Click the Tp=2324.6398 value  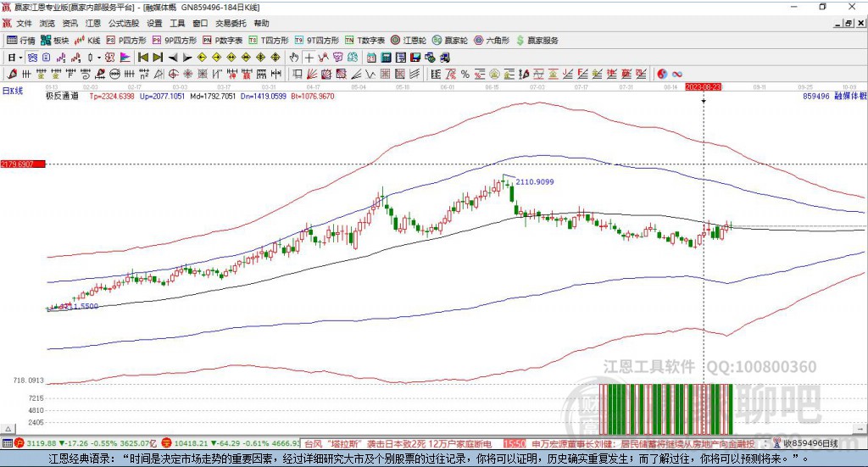point(112,97)
